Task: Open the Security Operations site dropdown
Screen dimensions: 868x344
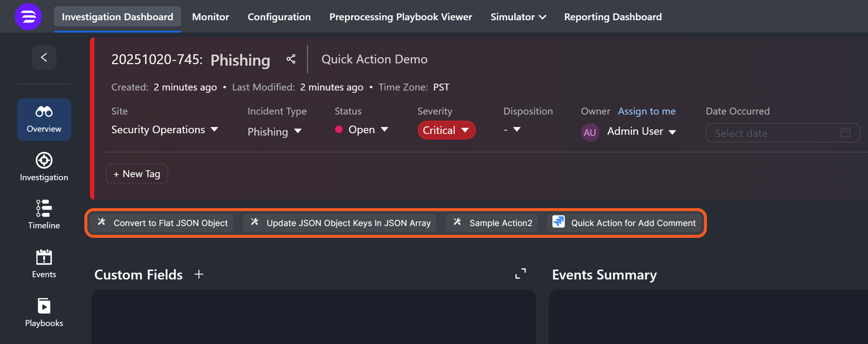Action: (x=164, y=130)
